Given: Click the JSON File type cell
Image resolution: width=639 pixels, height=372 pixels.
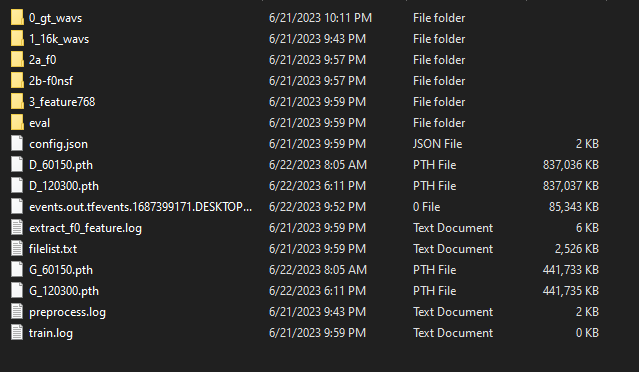Looking at the screenshot, I should pyautogui.click(x=437, y=144).
